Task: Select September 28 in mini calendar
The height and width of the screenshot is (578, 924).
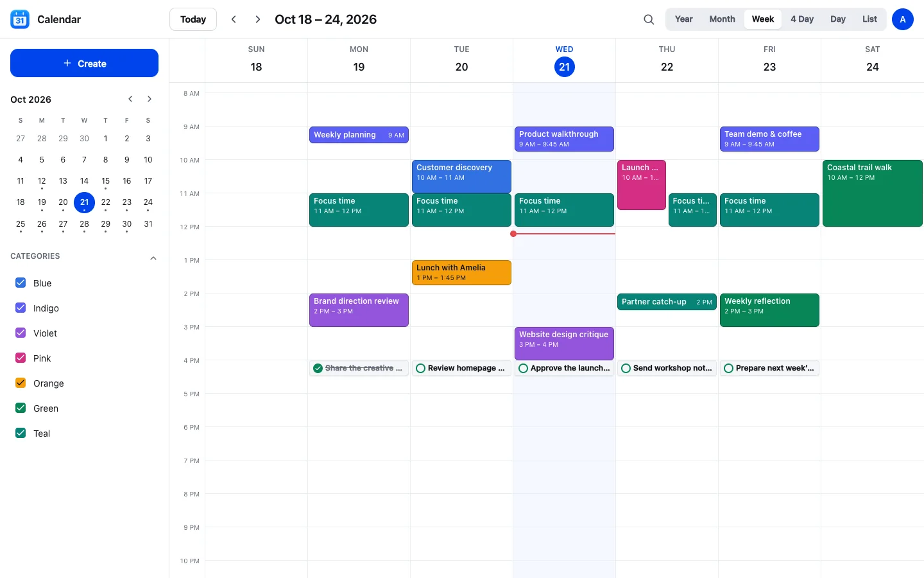Action: pyautogui.click(x=42, y=139)
